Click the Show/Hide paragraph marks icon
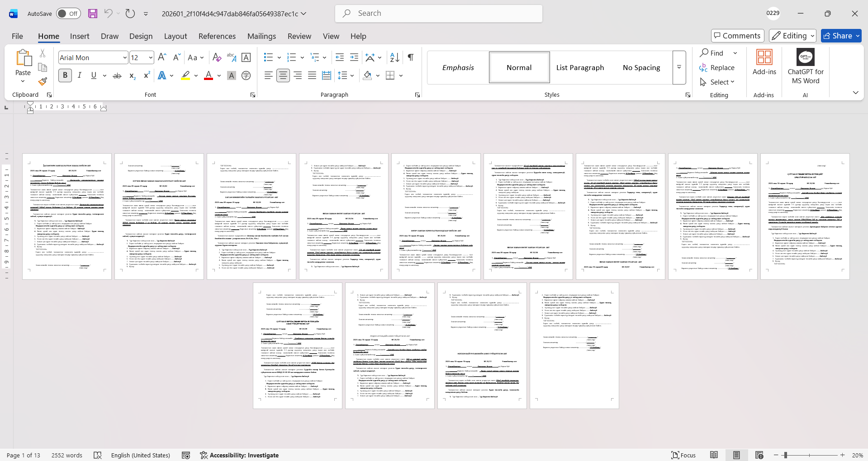The width and height of the screenshot is (868, 461). (411, 57)
